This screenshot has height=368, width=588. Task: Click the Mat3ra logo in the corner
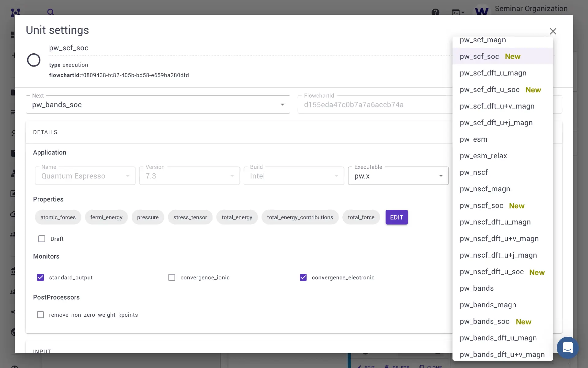tap(15, 12)
